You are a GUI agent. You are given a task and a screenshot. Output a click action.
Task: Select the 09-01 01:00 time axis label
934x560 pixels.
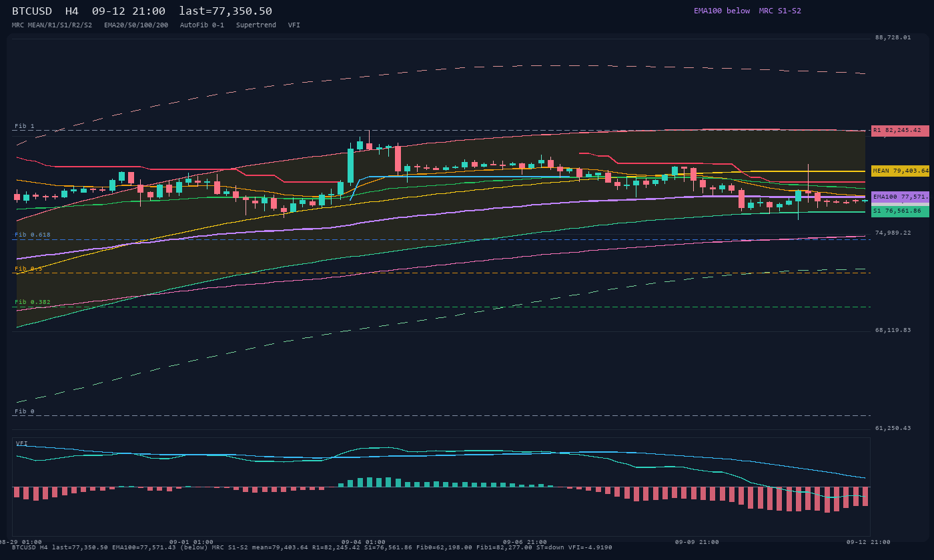pos(191,542)
